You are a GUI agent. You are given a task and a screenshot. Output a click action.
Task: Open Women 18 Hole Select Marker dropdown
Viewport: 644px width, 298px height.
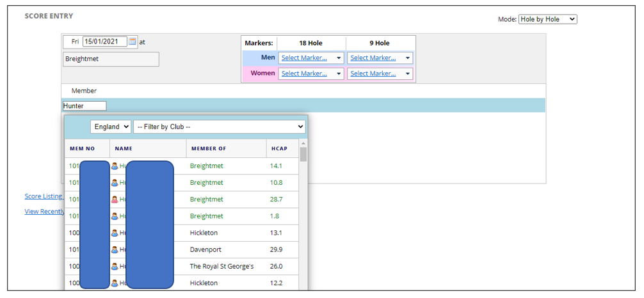(311, 74)
